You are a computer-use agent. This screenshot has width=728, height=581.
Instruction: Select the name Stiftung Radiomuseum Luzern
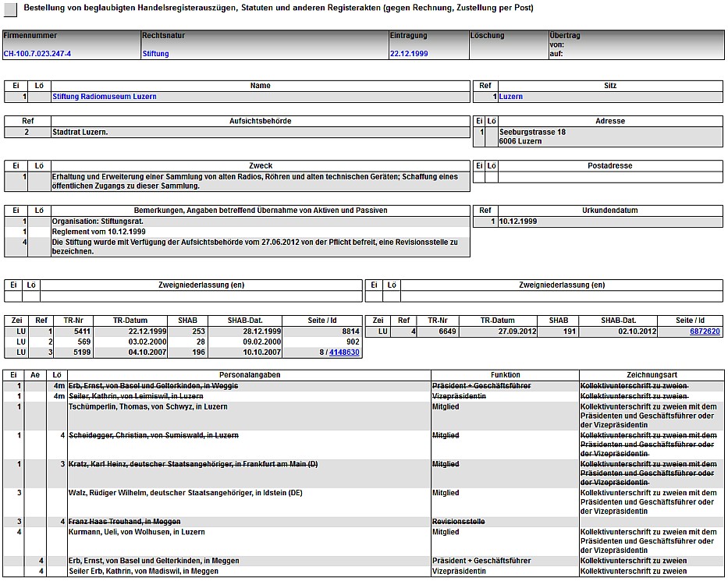tap(105, 97)
